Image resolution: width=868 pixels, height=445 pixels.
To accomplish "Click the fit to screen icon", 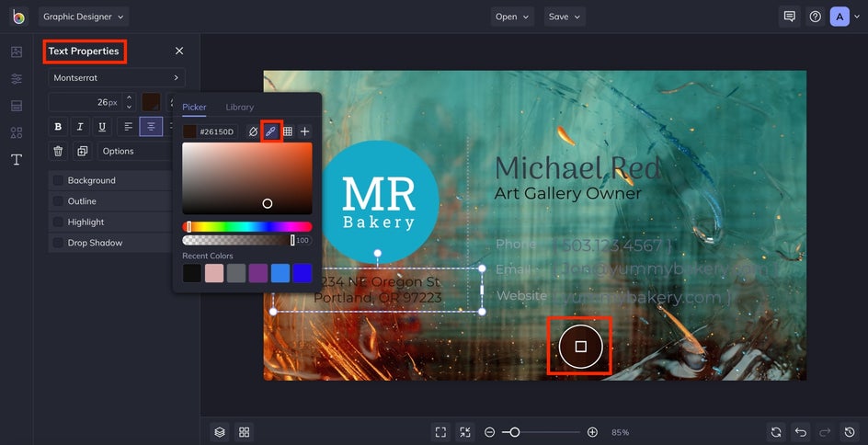I will (x=440, y=432).
